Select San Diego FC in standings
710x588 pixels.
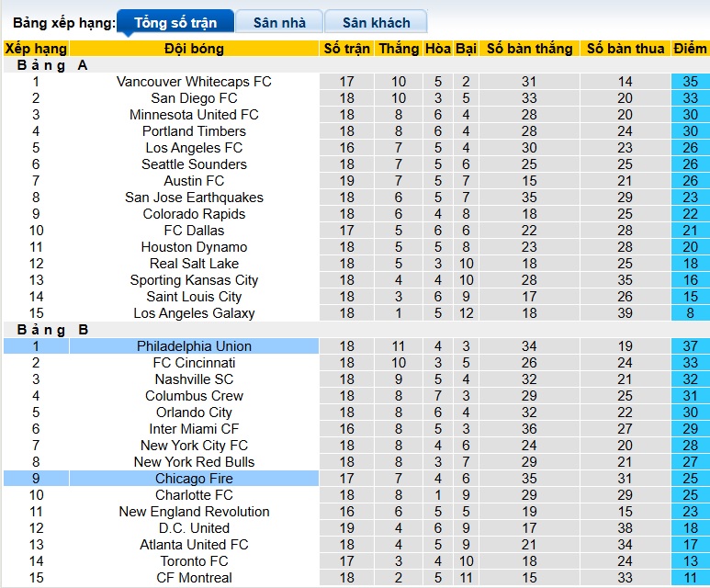point(194,98)
